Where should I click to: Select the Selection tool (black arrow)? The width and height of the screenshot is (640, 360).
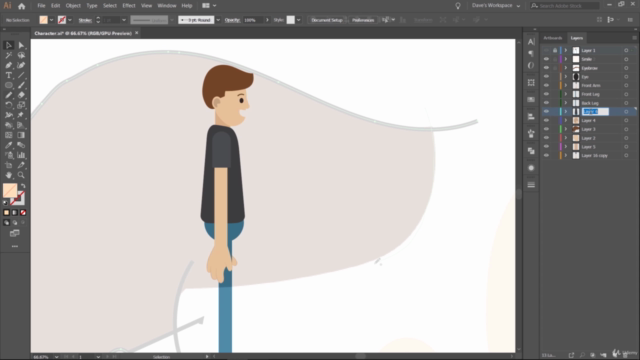click(9, 45)
